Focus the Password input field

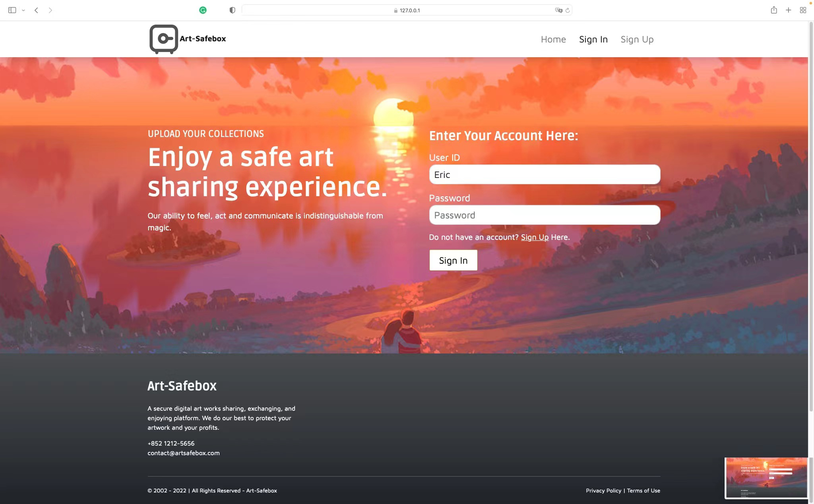point(544,215)
